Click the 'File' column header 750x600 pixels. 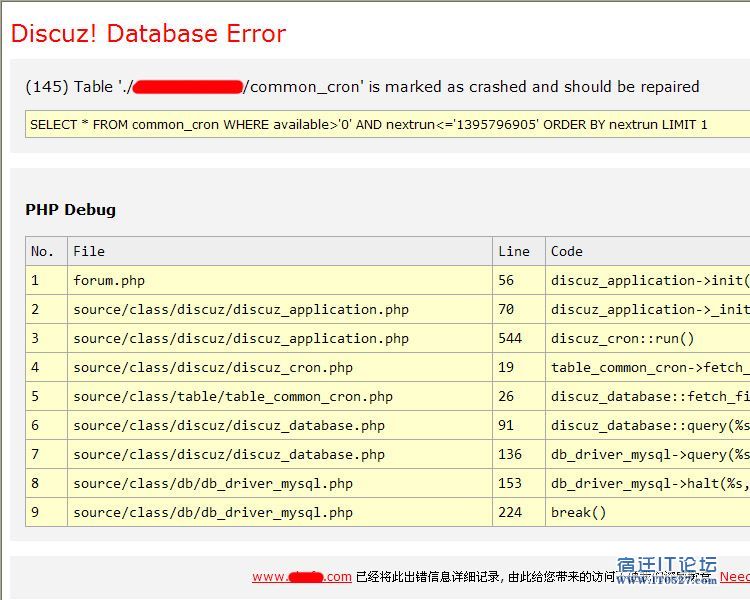pos(280,251)
